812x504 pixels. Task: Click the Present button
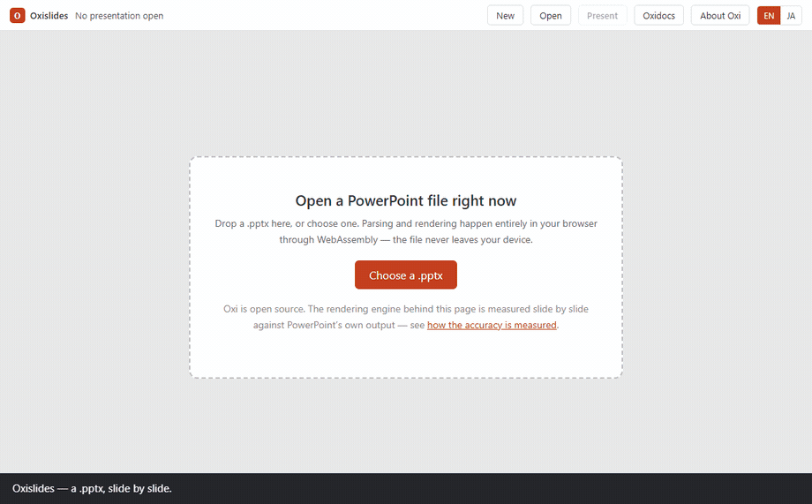602,16
